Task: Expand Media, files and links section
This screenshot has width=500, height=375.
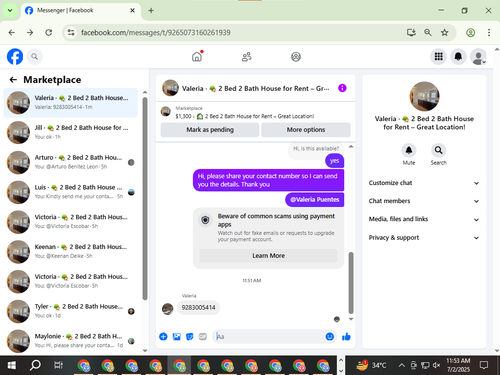Action: coord(424,219)
